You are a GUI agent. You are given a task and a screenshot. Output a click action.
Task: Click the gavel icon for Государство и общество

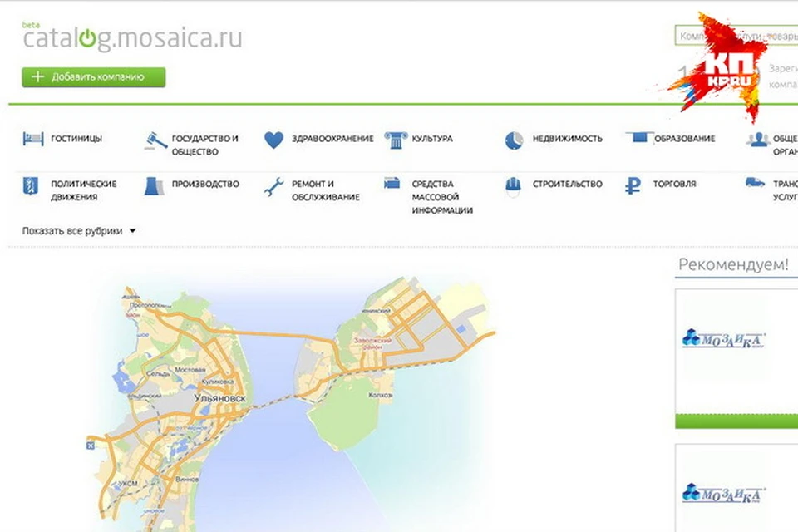tap(155, 140)
